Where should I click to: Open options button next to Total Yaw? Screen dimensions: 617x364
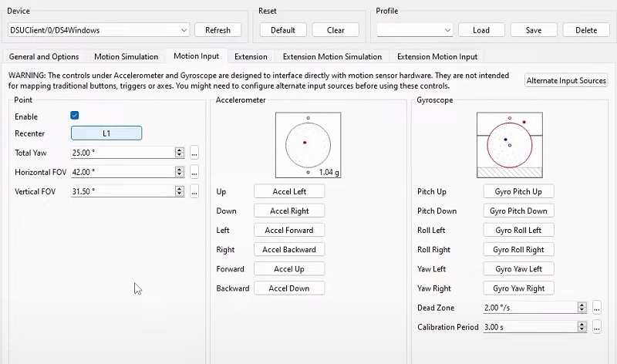[194, 153]
